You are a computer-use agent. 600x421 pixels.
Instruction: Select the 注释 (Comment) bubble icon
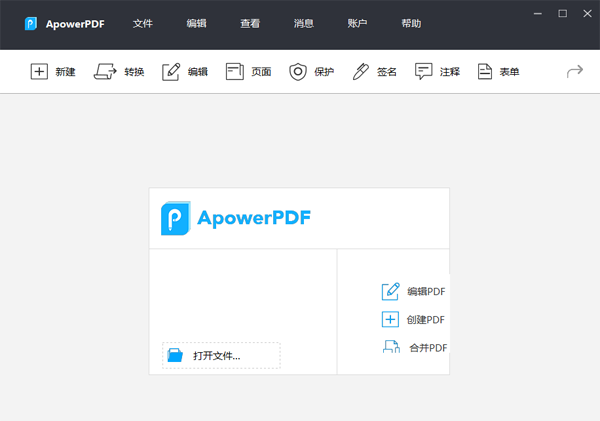click(x=424, y=72)
